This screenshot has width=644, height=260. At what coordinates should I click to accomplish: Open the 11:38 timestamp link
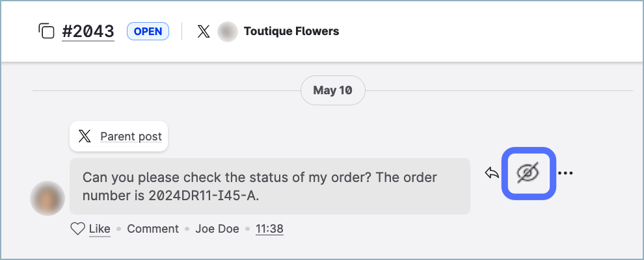(x=269, y=229)
